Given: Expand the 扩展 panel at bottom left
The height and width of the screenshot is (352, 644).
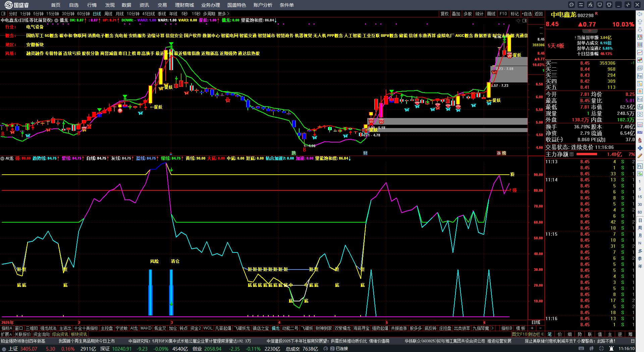Looking at the screenshot, I should [6, 334].
